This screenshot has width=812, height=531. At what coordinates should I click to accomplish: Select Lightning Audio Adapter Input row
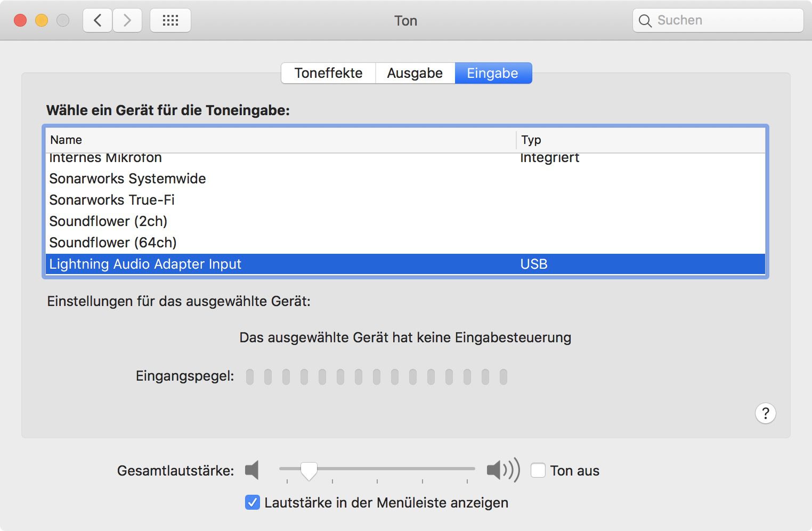[x=145, y=264]
